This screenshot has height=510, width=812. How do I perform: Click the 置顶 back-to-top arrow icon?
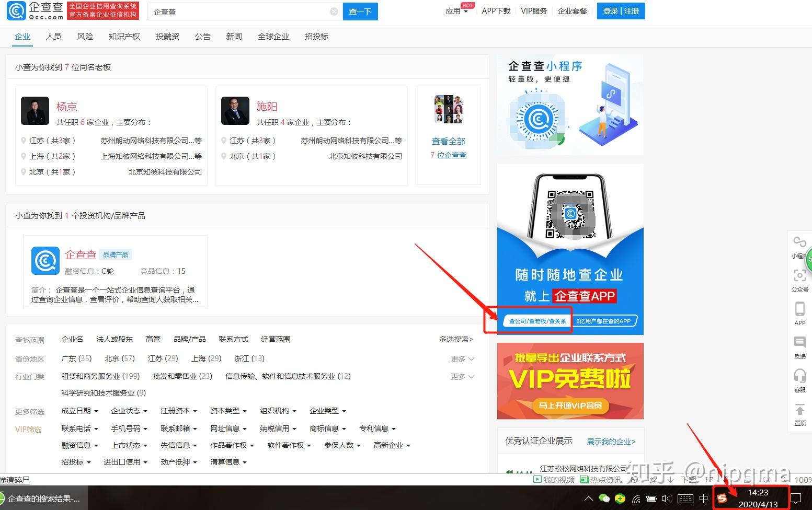(799, 409)
